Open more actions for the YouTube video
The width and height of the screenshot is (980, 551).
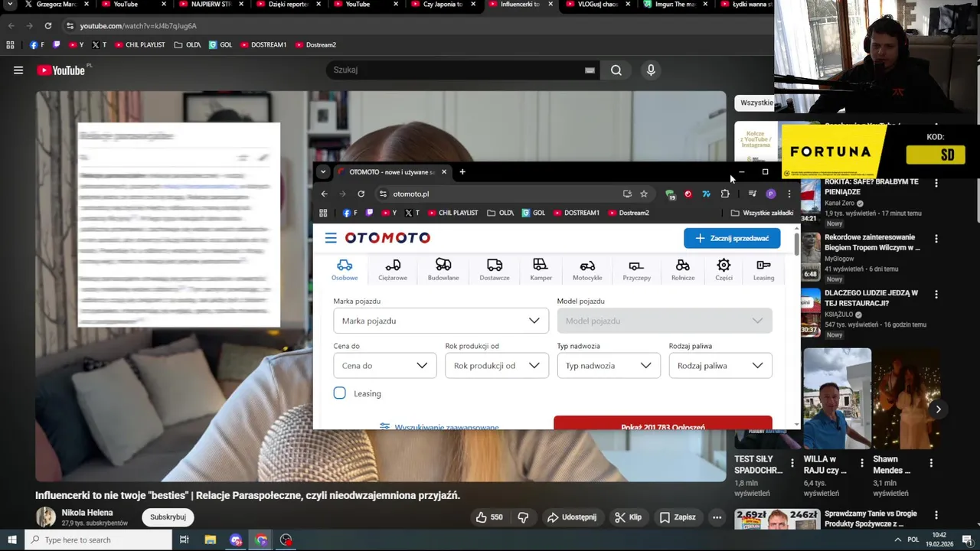[x=717, y=517]
